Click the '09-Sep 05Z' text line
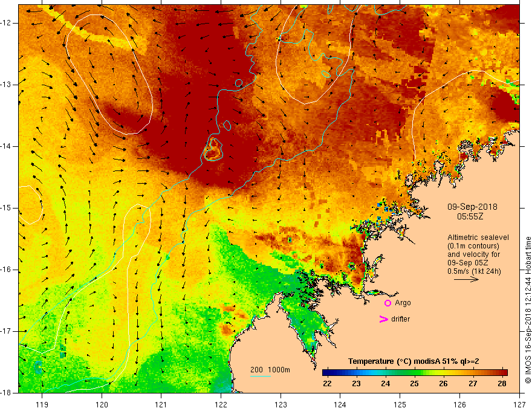The image size is (532, 411). pos(467,263)
